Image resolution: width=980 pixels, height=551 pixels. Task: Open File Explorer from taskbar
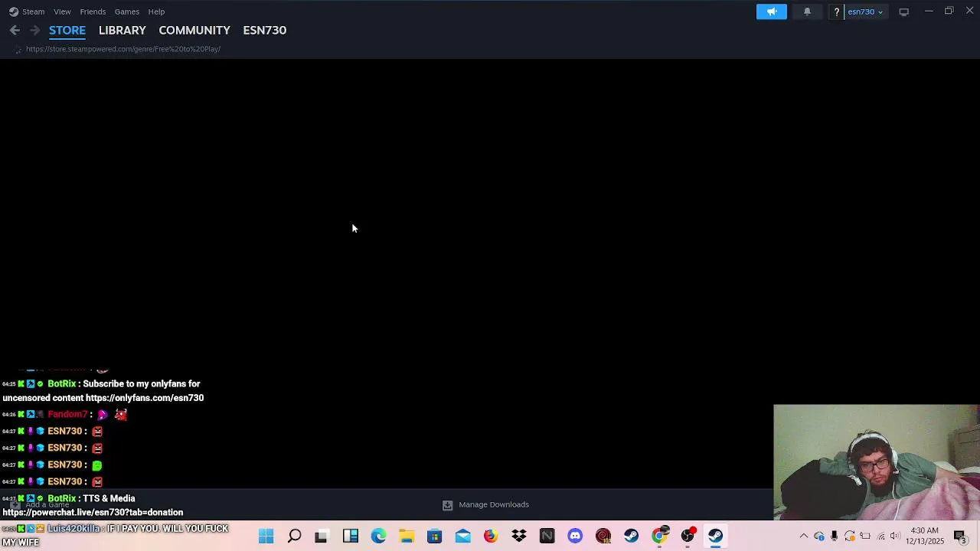point(407,536)
